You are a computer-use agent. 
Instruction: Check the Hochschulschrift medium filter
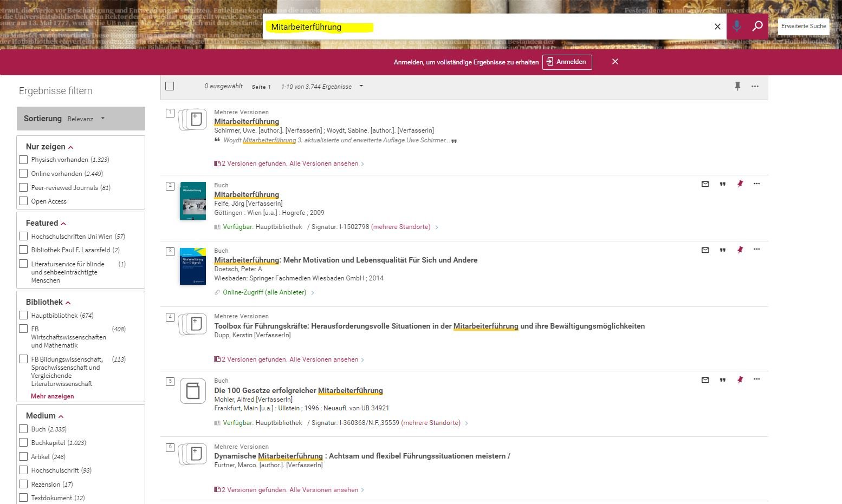[x=23, y=470]
